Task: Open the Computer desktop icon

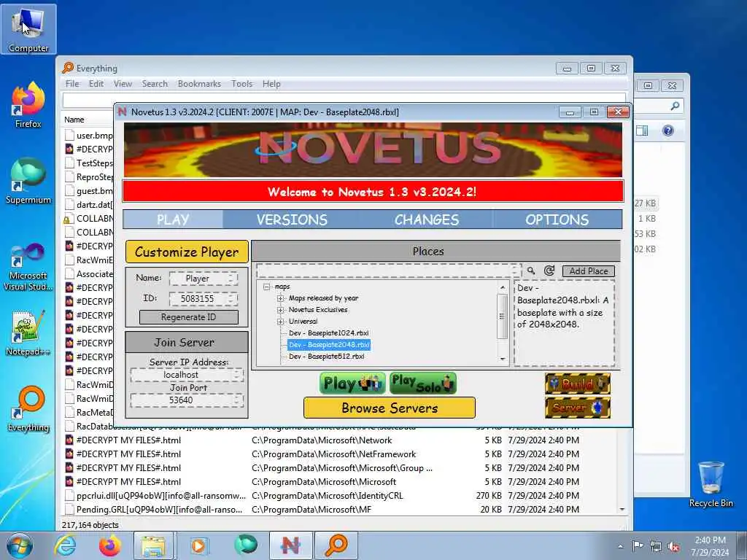Action: tap(28, 29)
